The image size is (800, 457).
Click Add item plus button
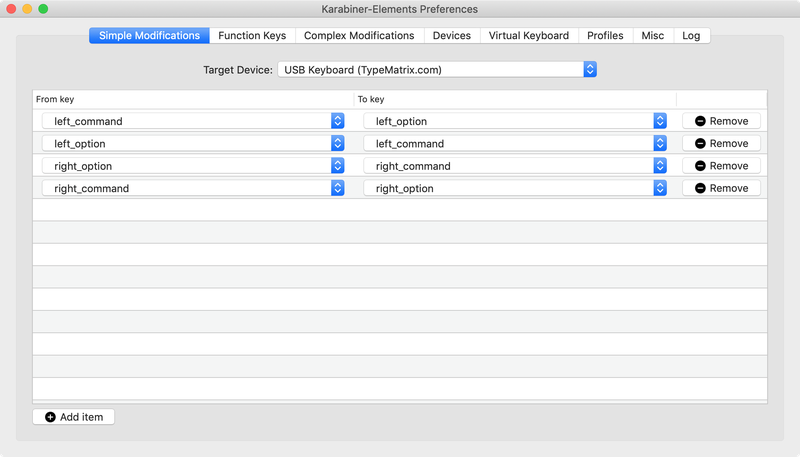coord(74,416)
